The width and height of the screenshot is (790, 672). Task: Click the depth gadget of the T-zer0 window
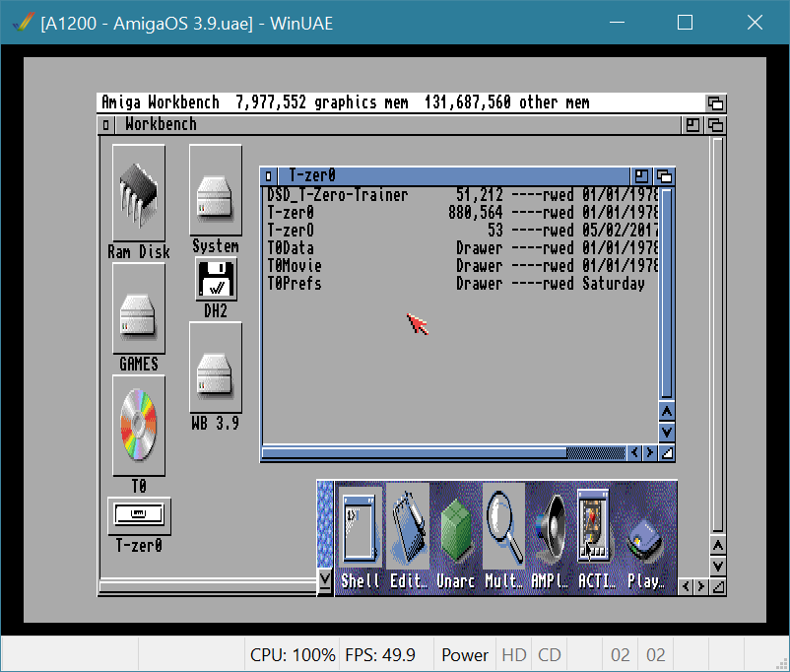point(664,176)
